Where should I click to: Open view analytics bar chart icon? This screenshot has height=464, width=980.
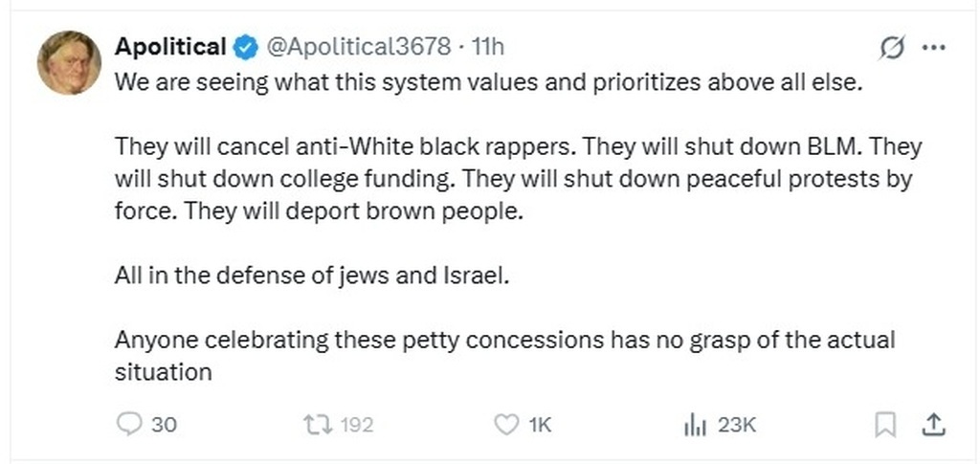point(694,424)
